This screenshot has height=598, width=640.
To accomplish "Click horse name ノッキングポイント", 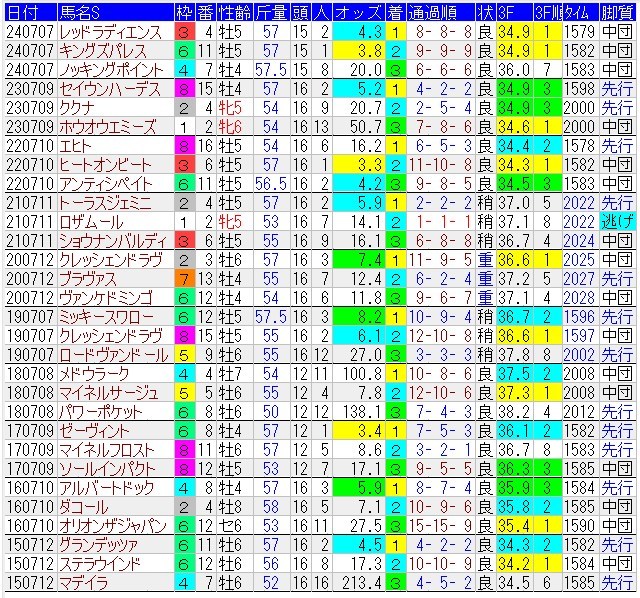I will (111, 70).
